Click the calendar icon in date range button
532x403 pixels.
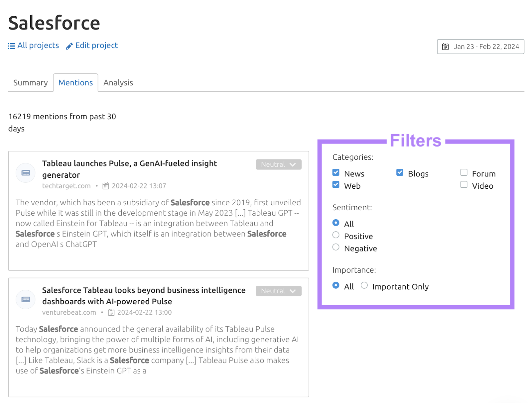[445, 47]
